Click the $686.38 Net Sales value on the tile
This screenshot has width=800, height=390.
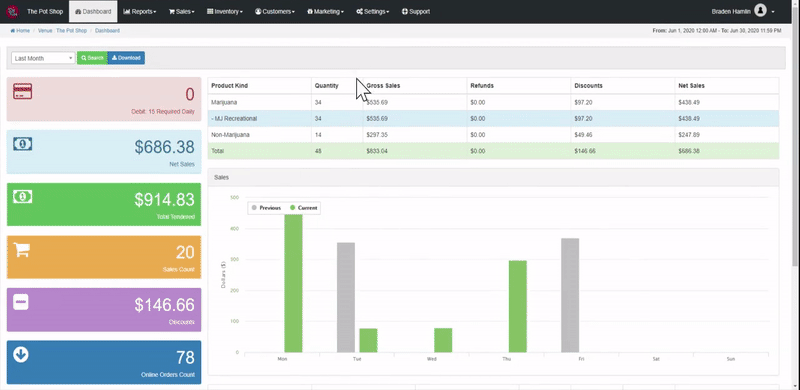click(x=164, y=147)
